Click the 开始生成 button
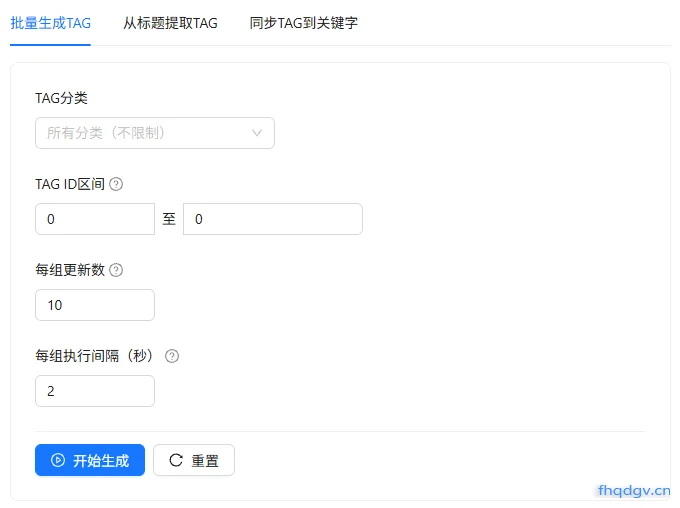 [90, 460]
